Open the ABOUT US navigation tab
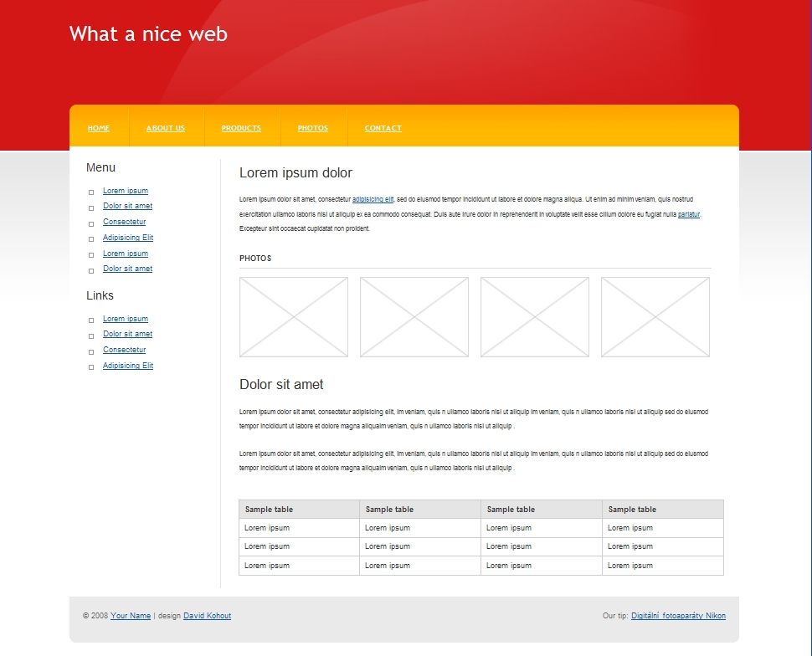 coord(166,128)
